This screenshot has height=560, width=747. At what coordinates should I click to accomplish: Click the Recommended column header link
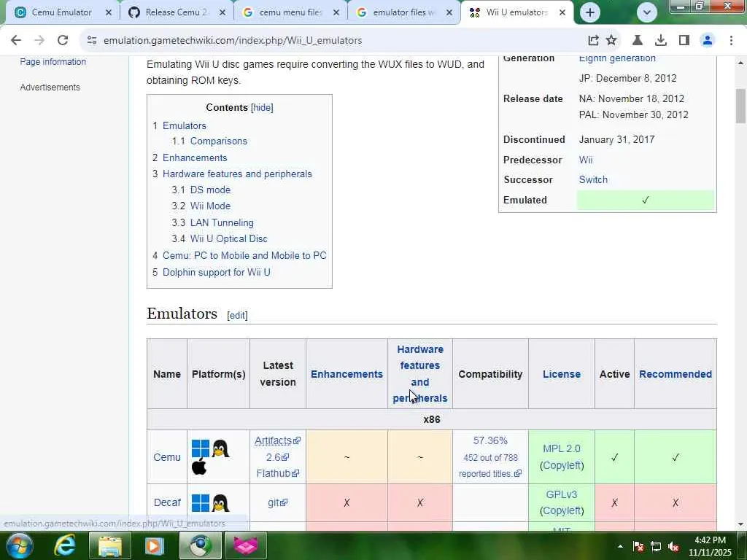(x=676, y=374)
